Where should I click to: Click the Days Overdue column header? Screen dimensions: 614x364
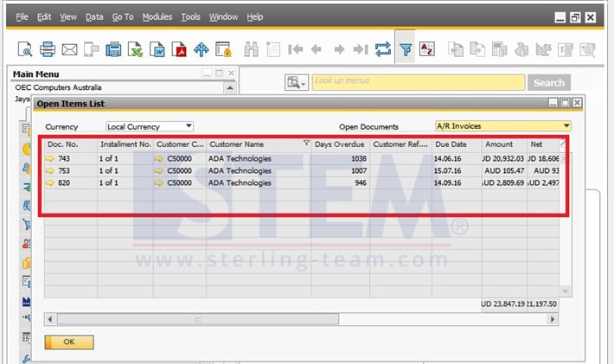(340, 144)
